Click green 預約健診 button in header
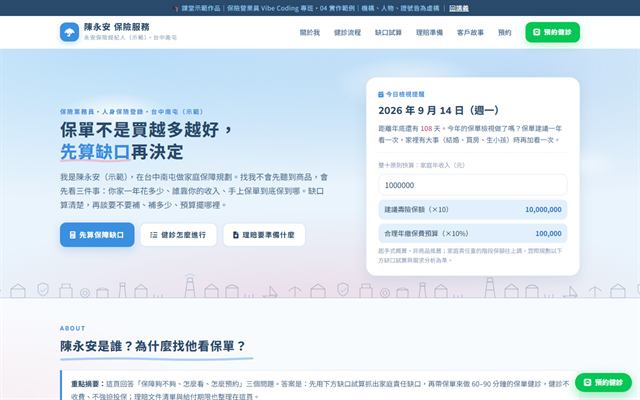The width and height of the screenshot is (640, 400). pos(552,32)
